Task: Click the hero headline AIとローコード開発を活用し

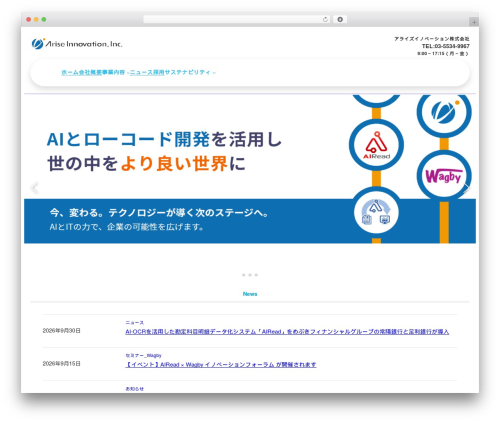Action: pos(164,139)
